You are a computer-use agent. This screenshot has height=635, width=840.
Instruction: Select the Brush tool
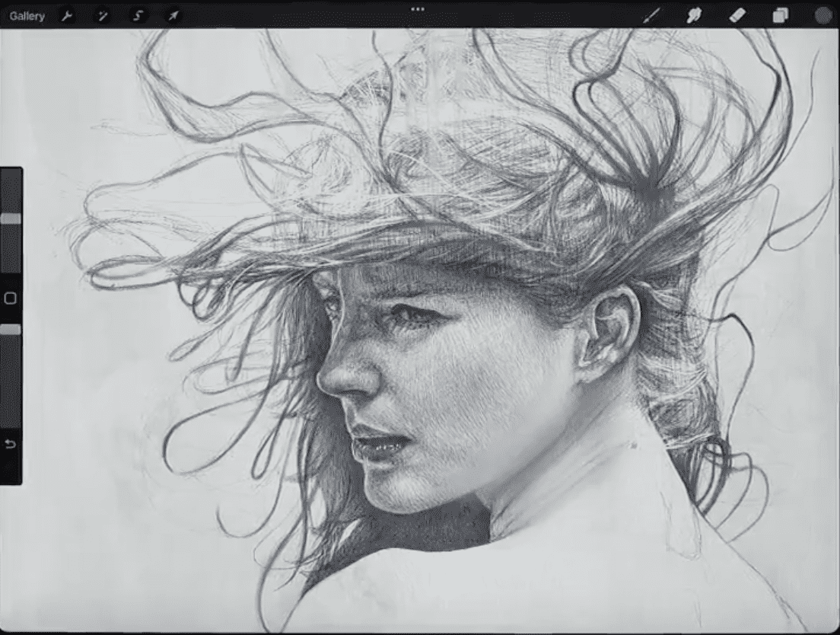click(651, 16)
